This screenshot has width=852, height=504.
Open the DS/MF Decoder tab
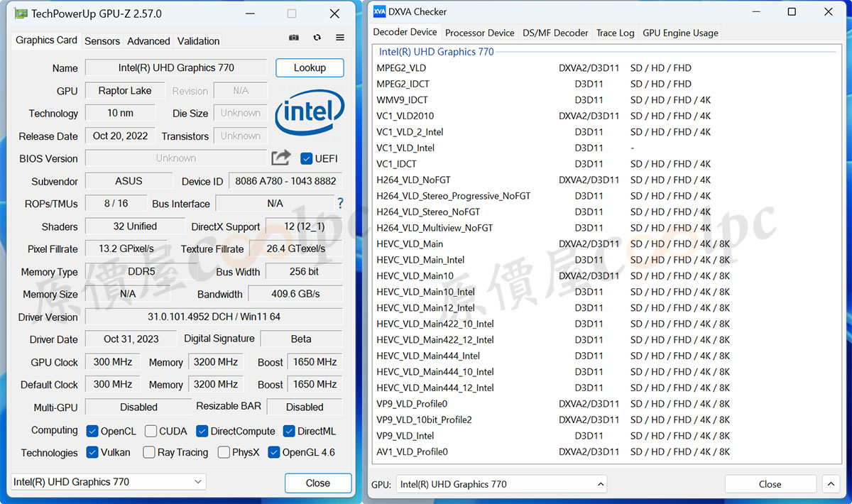click(555, 33)
